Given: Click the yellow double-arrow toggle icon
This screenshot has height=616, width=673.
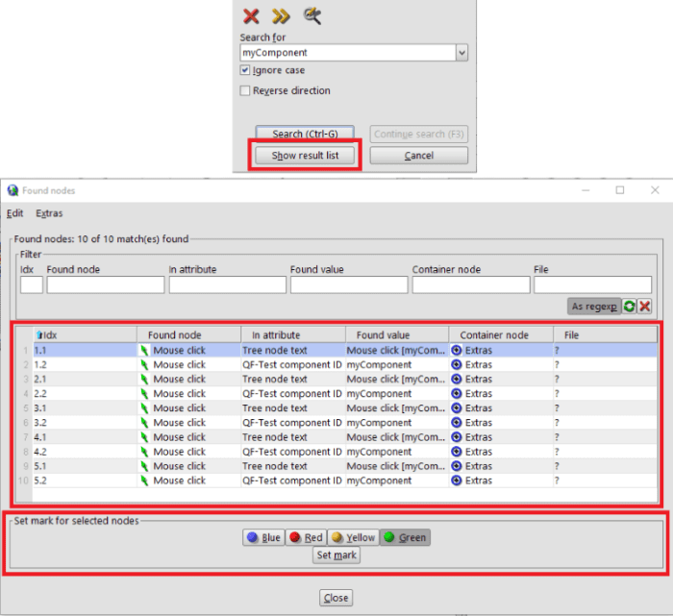Looking at the screenshot, I should tap(281, 16).
